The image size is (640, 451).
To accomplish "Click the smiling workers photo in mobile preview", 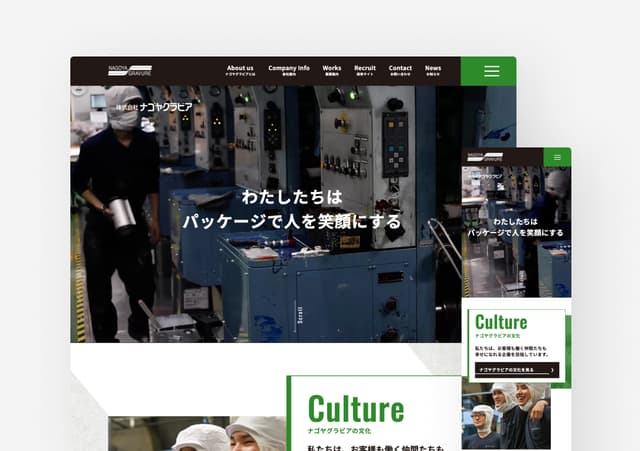I will click(506, 416).
